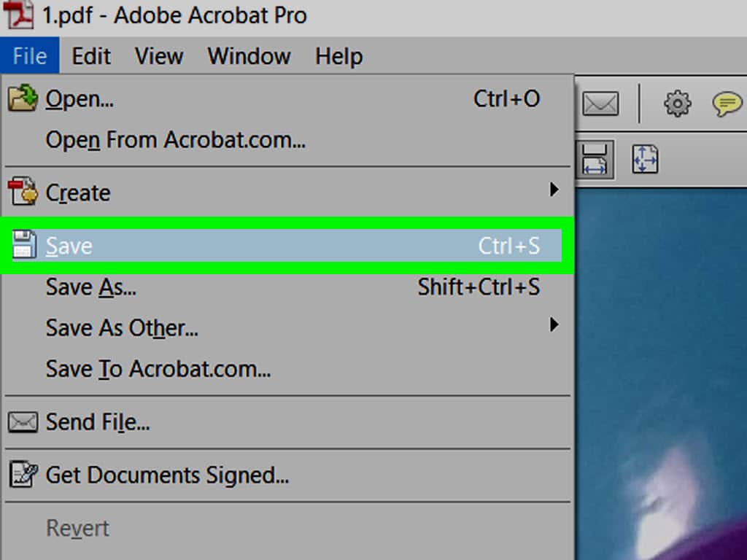This screenshot has height=560, width=747.
Task: Choose Get Documents Signed... option
Action: click(x=166, y=475)
